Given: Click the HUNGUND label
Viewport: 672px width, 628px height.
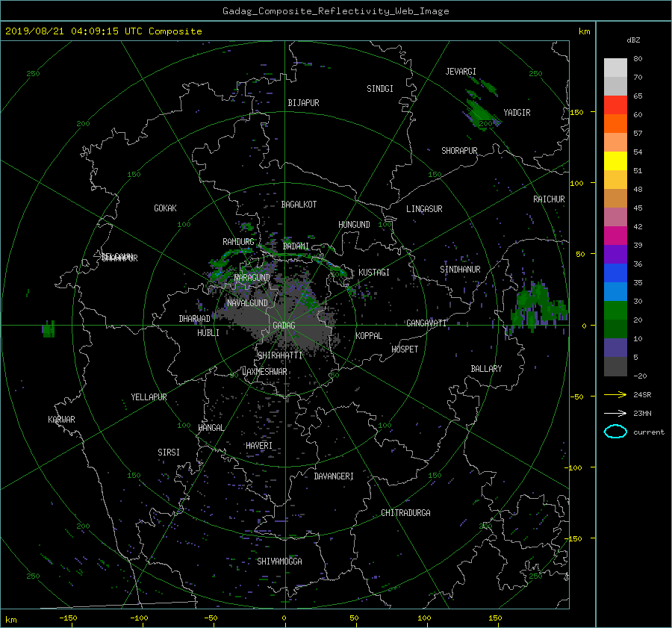Looking at the screenshot, I should point(354,225).
